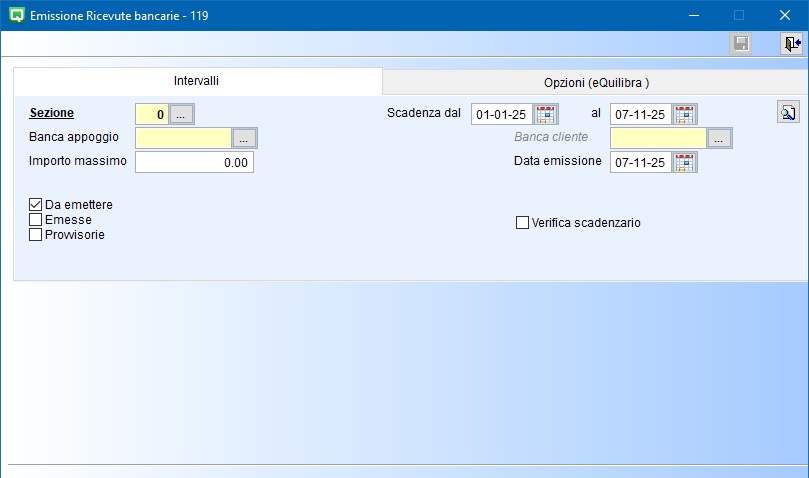Click the Banca appoggio yellow field
Image resolution: width=809 pixels, height=478 pixels.
183,138
